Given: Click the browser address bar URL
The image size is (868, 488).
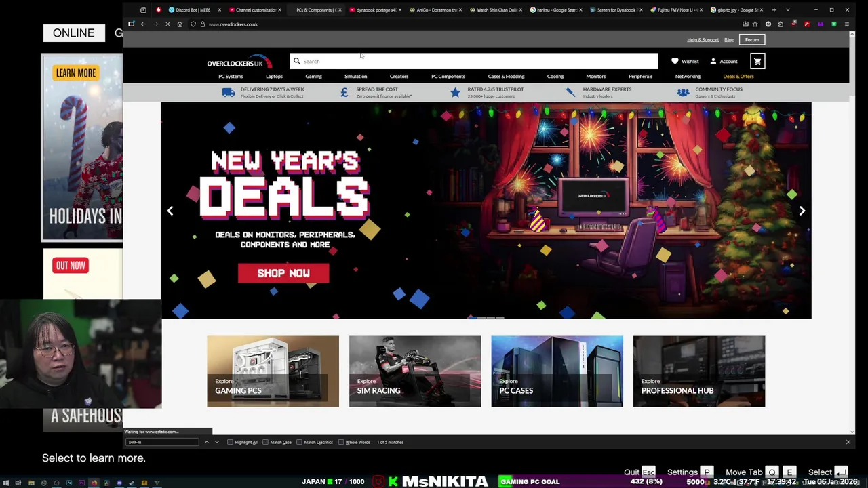Looking at the screenshot, I should point(233,24).
